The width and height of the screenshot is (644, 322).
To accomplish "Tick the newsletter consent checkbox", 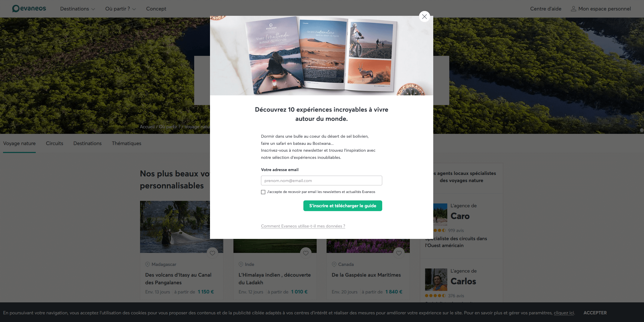I will 263,192.
